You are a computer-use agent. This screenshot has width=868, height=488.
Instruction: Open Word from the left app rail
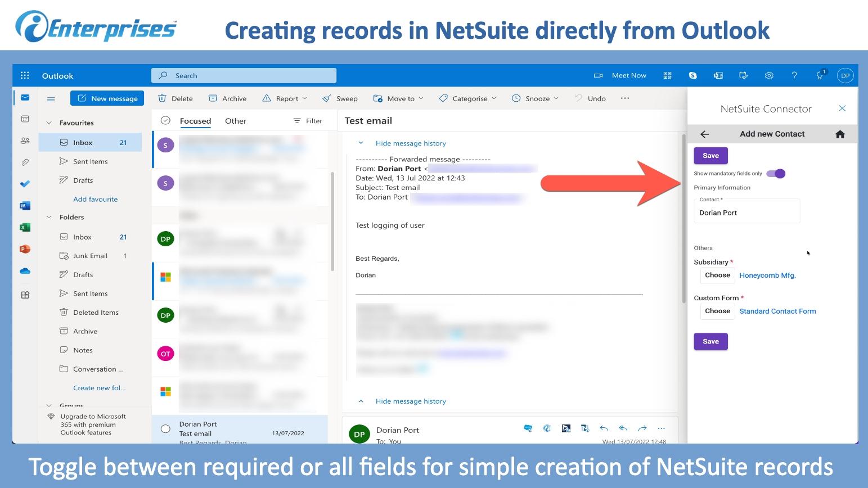coord(25,206)
